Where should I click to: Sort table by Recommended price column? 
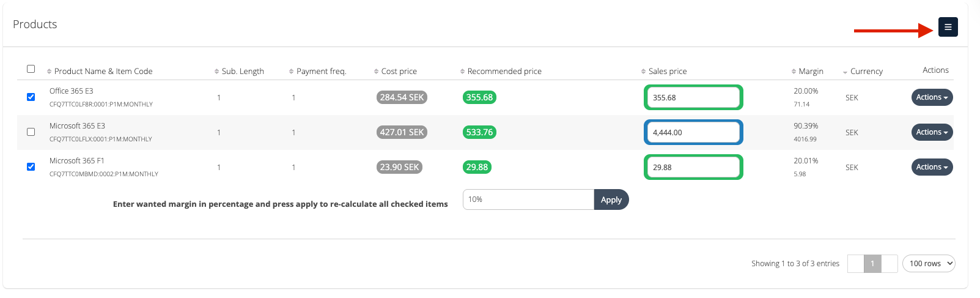click(504, 72)
